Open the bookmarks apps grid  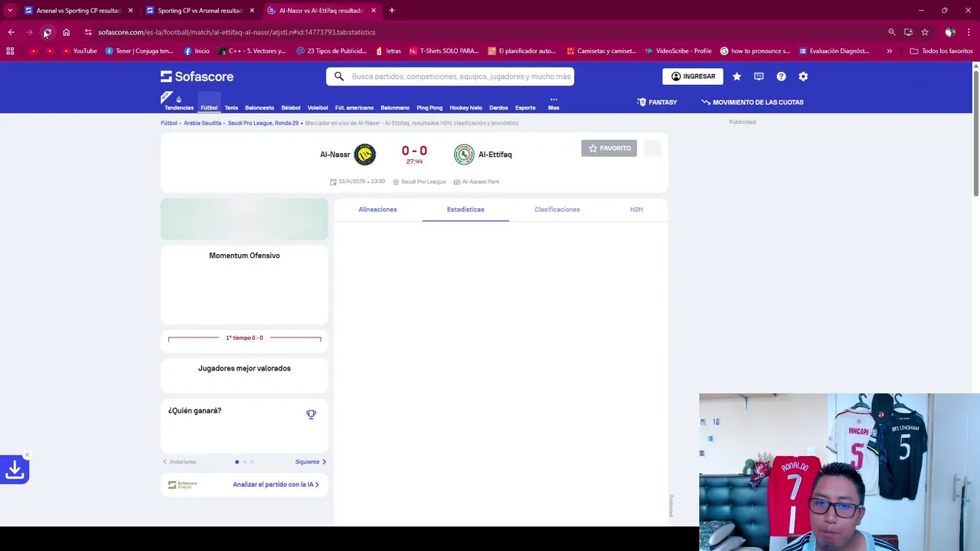click(10, 51)
